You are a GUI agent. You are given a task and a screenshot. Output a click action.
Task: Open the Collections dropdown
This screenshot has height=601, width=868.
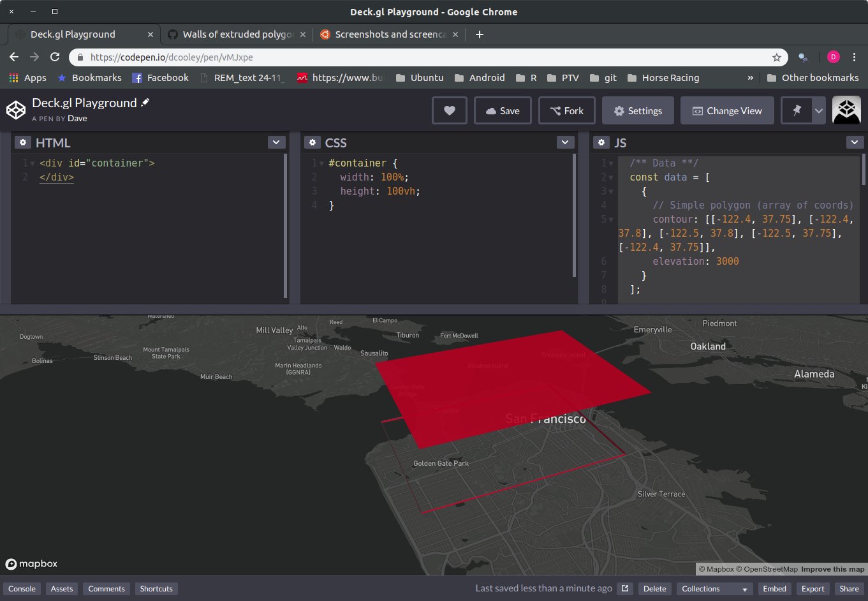pos(714,588)
